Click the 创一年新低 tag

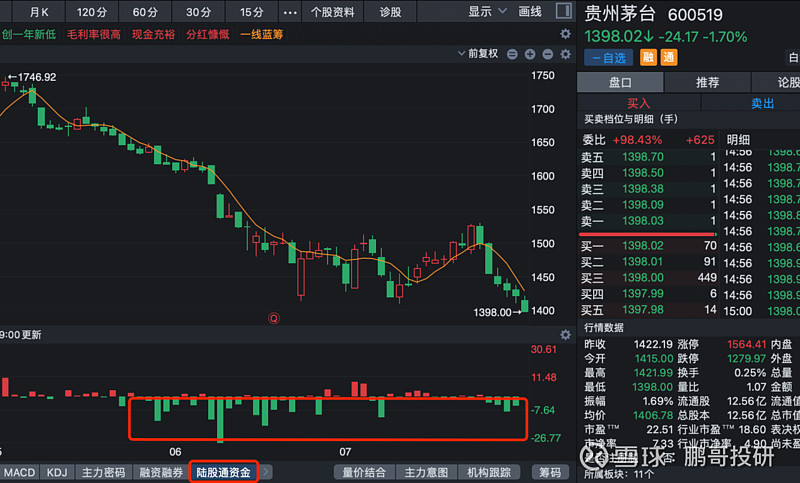click(29, 34)
